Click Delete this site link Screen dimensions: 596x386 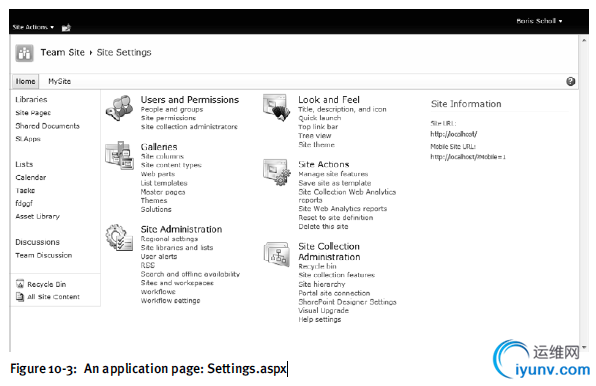click(x=323, y=226)
